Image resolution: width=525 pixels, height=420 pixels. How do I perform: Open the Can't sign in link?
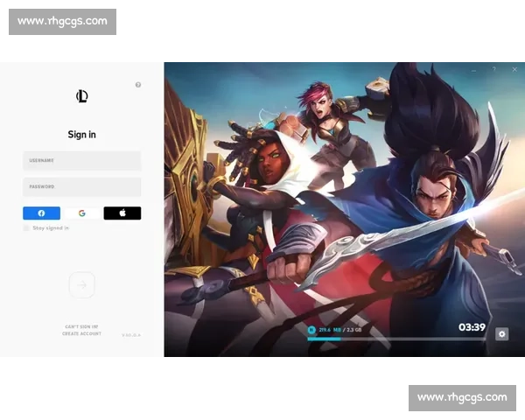point(81,326)
